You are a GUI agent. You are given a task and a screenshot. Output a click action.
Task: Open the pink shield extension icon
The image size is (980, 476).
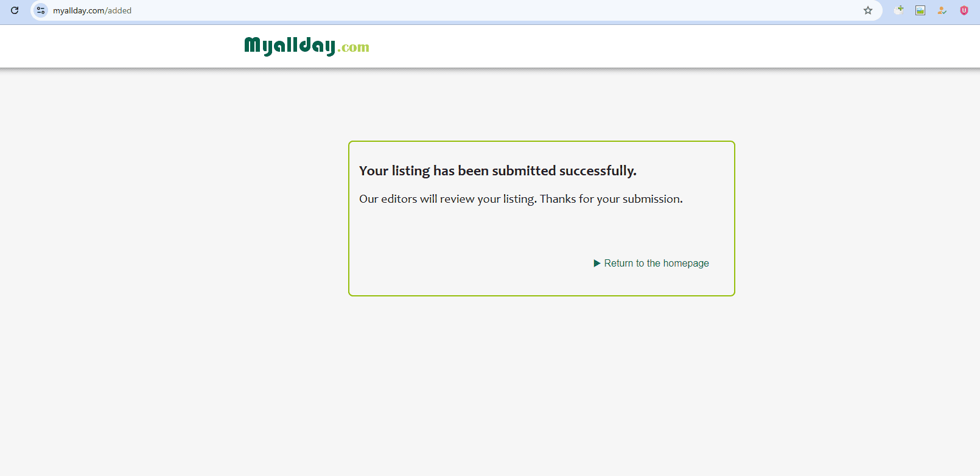(x=964, y=10)
